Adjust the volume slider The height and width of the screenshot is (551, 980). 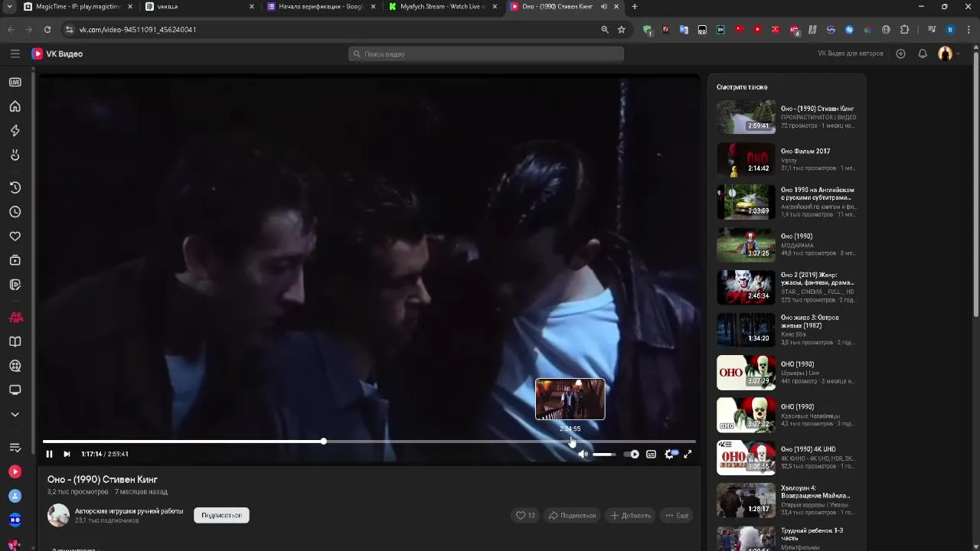pyautogui.click(x=604, y=454)
